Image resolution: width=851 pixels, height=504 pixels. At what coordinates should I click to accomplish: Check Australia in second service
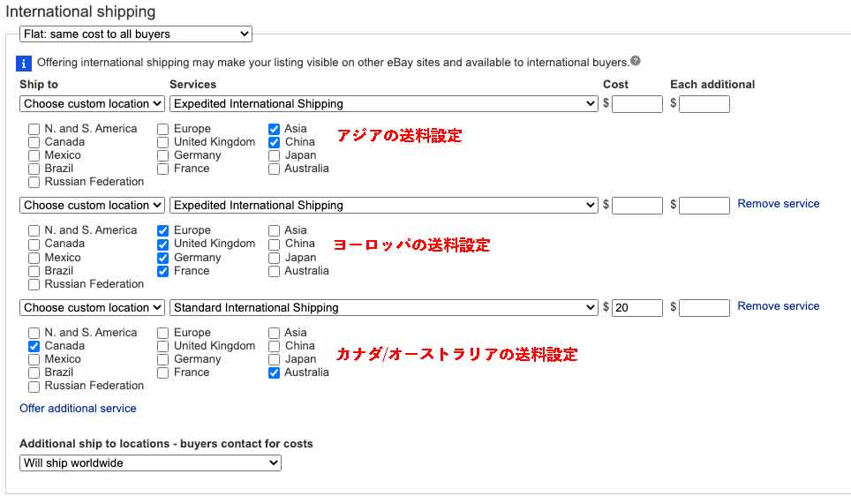point(274,271)
